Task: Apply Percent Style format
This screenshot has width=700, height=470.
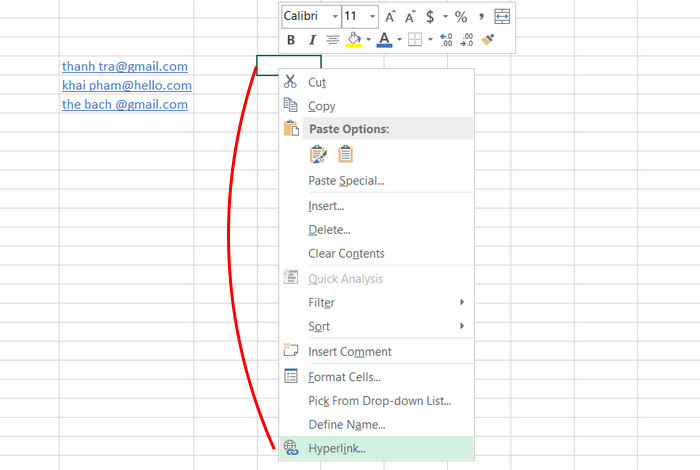Action: coord(461,17)
